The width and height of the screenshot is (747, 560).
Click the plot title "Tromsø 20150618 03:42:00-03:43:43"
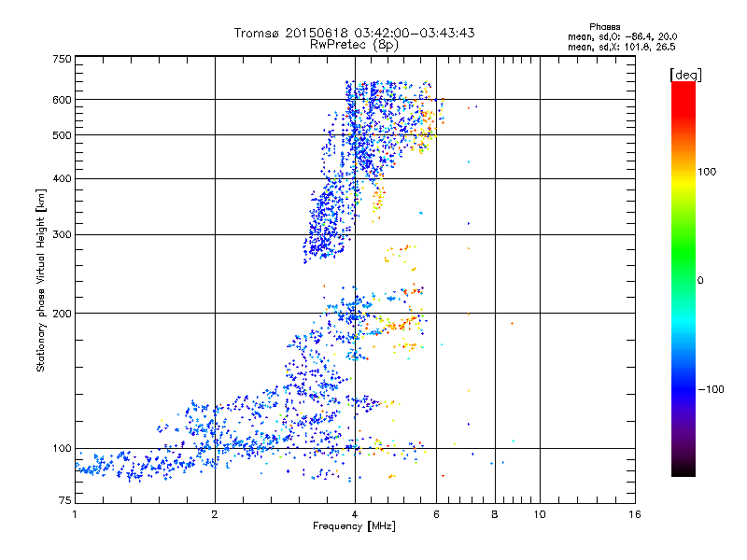pos(354,33)
